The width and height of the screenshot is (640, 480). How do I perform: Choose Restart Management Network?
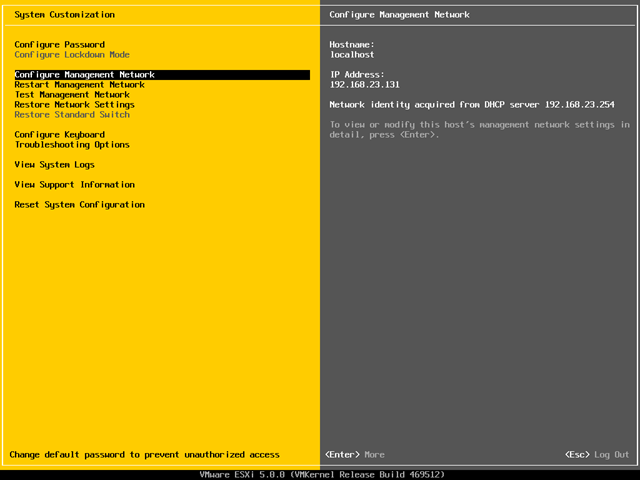pyautogui.click(x=80, y=84)
